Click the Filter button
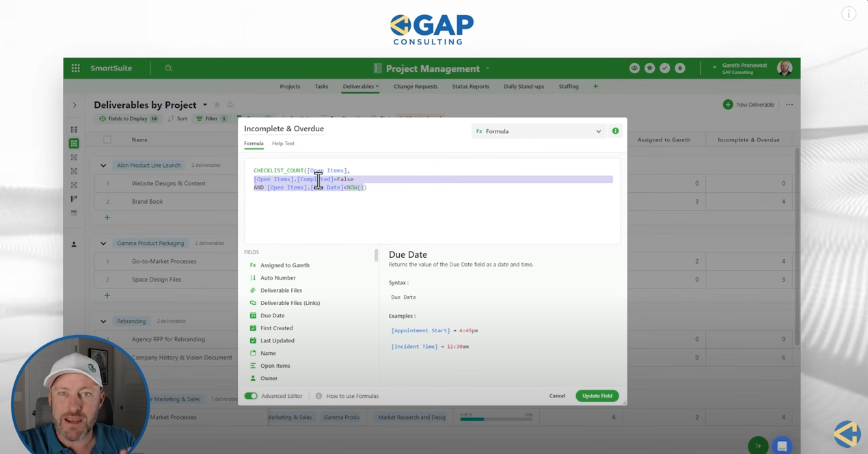The image size is (868, 454). pyautogui.click(x=211, y=119)
